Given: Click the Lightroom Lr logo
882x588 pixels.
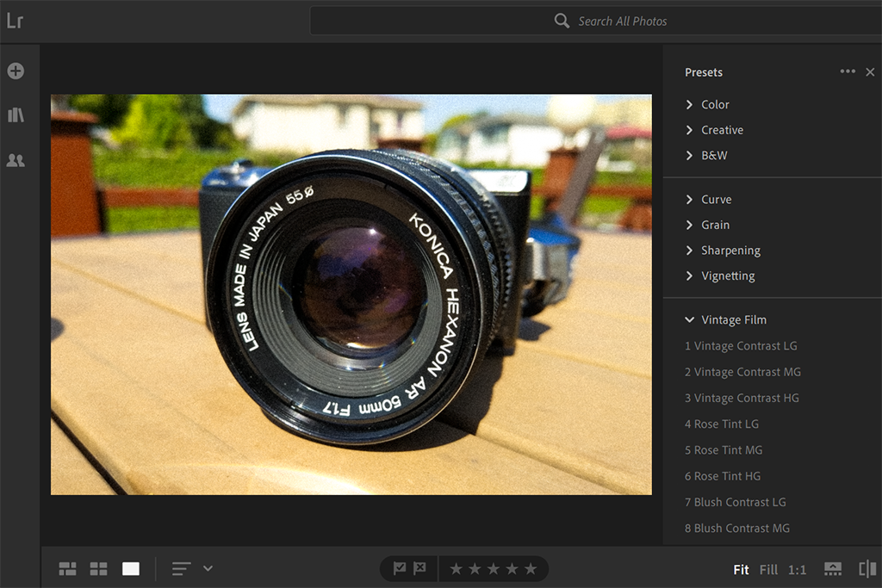Looking at the screenshot, I should click(x=16, y=22).
